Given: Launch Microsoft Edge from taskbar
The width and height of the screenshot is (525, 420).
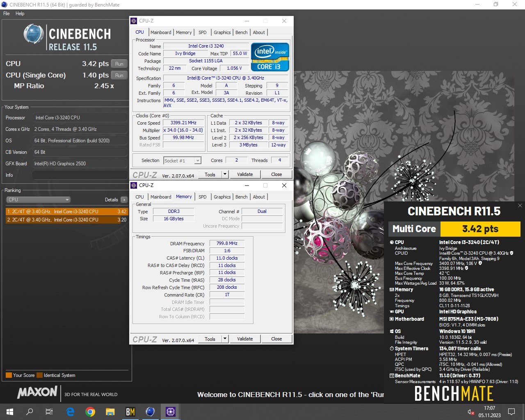Looking at the screenshot, I should [x=70, y=412].
